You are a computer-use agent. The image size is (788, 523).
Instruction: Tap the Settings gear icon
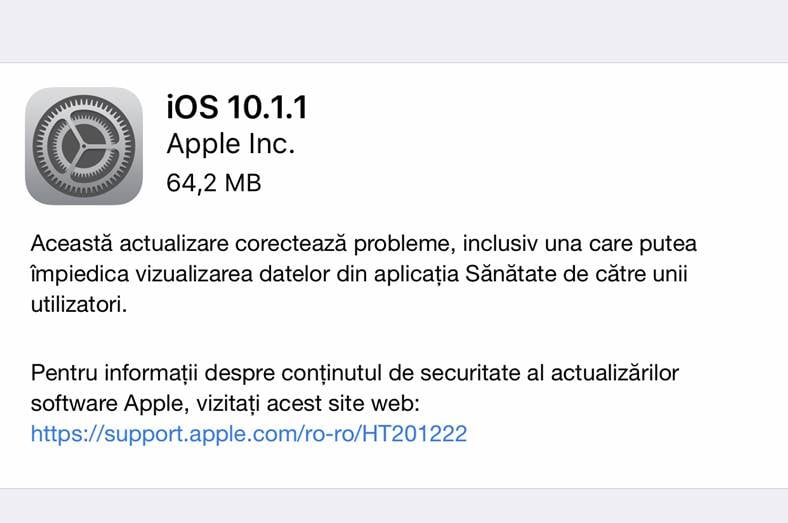pyautogui.click(x=84, y=146)
